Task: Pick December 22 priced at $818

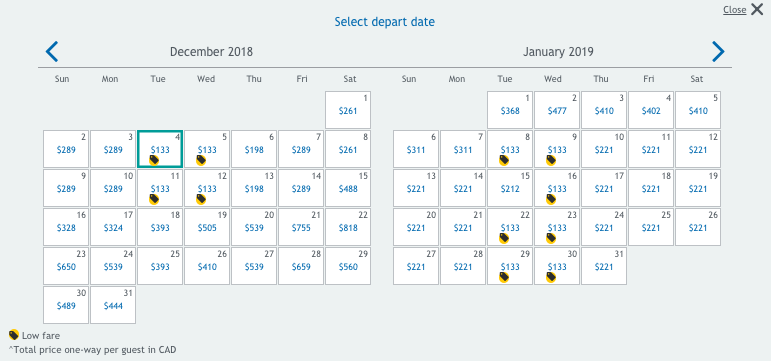Action: (348, 227)
